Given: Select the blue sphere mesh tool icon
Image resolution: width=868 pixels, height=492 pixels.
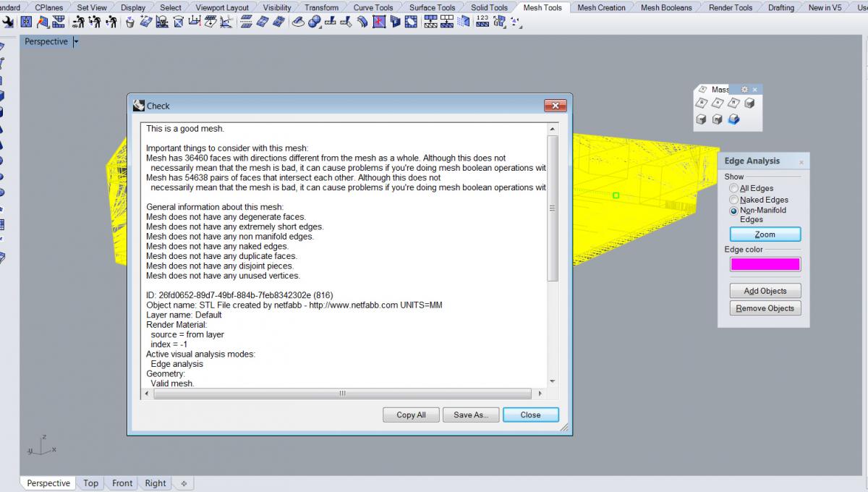Looking at the screenshot, I should pos(314,22).
